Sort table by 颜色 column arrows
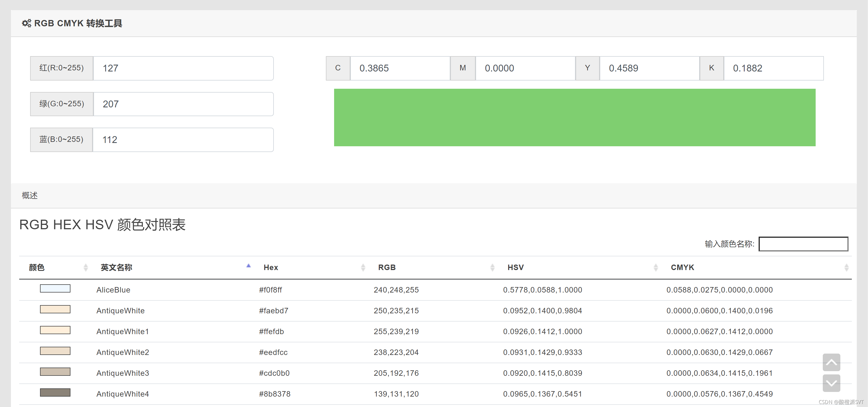 coord(86,267)
